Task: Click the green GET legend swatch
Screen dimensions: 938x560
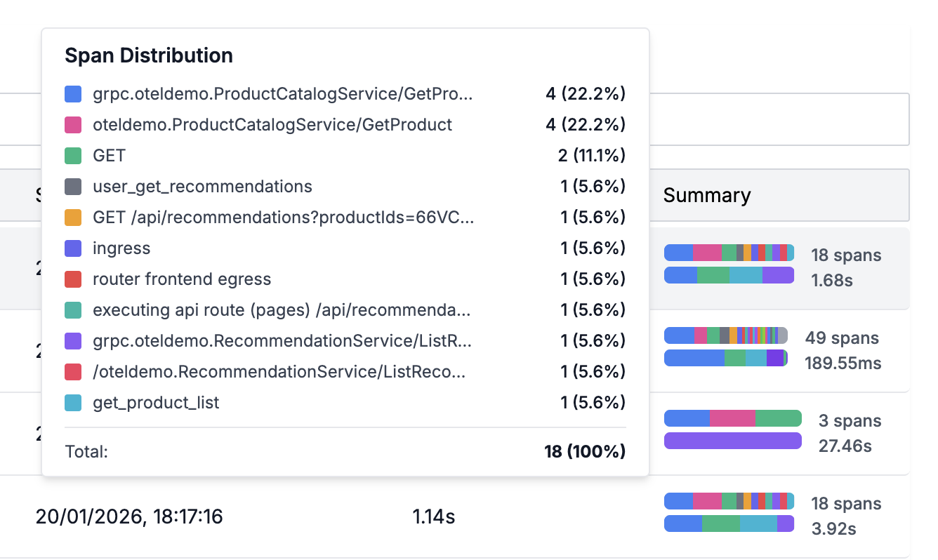Action: click(74, 156)
